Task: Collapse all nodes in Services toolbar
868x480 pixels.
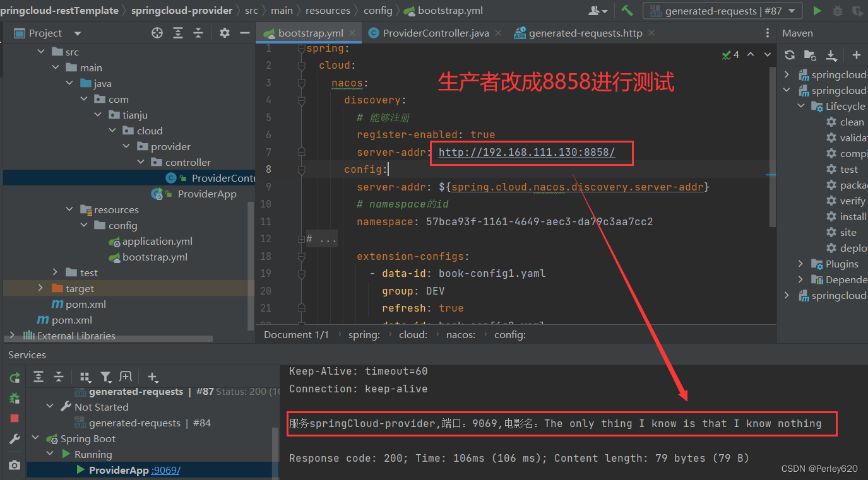Action: pos(59,377)
